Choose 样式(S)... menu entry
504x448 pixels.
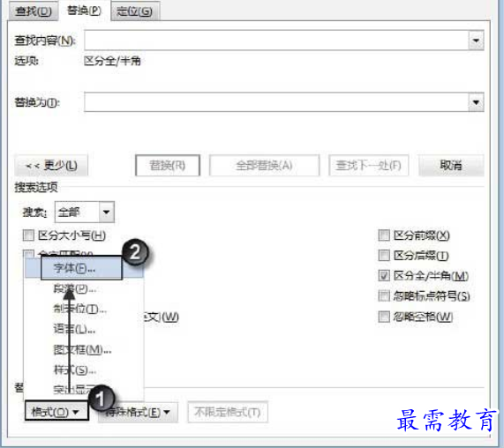(84, 370)
